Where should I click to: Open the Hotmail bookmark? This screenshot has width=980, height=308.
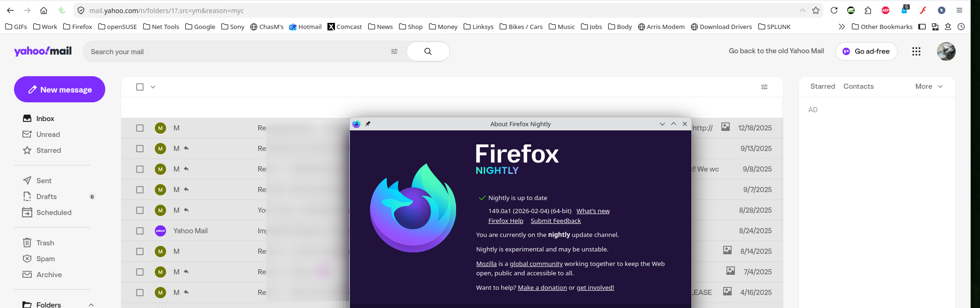pos(305,27)
